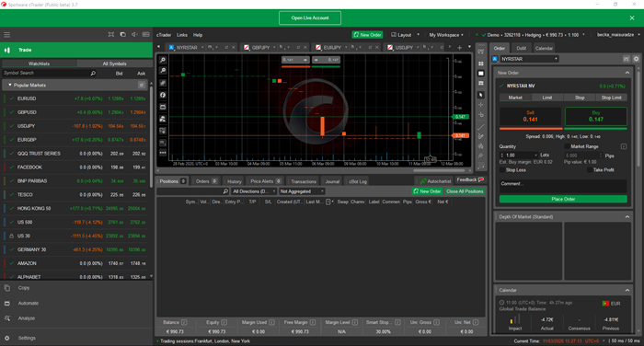Click Close All Positions button
This screenshot has width=644, height=346.
click(465, 191)
